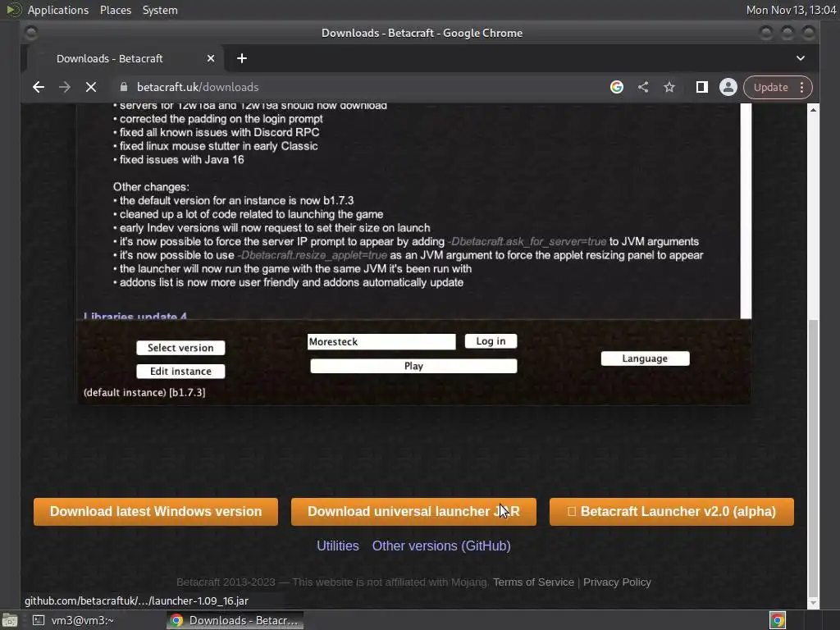This screenshot has height=630, width=840.
Task: Click the Libraries update 4 heading
Action: [x=135, y=316]
